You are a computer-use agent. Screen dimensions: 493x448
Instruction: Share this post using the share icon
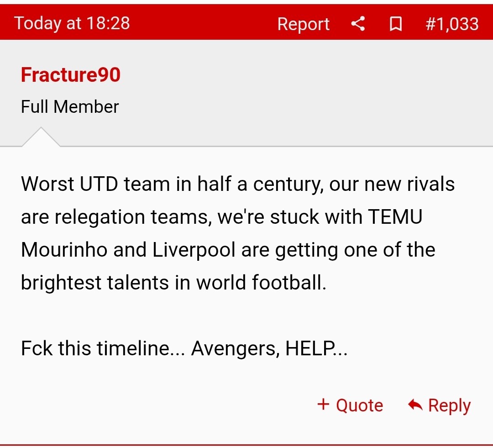click(x=358, y=24)
